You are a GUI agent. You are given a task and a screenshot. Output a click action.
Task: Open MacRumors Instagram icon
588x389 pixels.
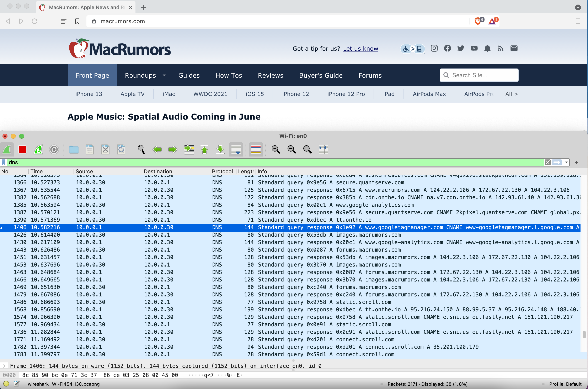click(x=434, y=48)
